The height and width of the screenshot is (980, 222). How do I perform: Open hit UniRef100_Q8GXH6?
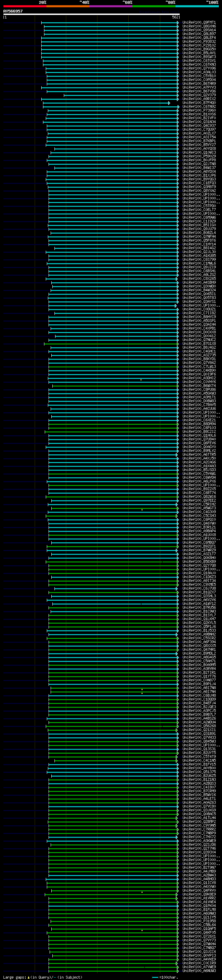pos(199,26)
